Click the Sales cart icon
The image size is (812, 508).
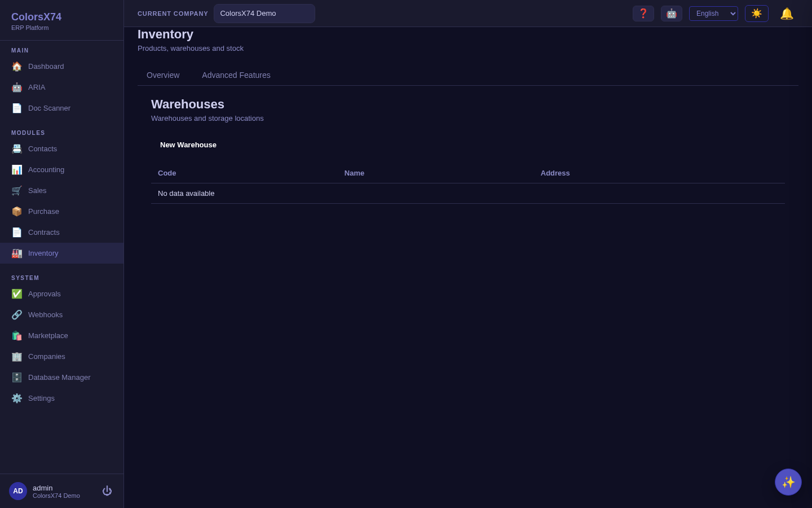pyautogui.click(x=17, y=191)
